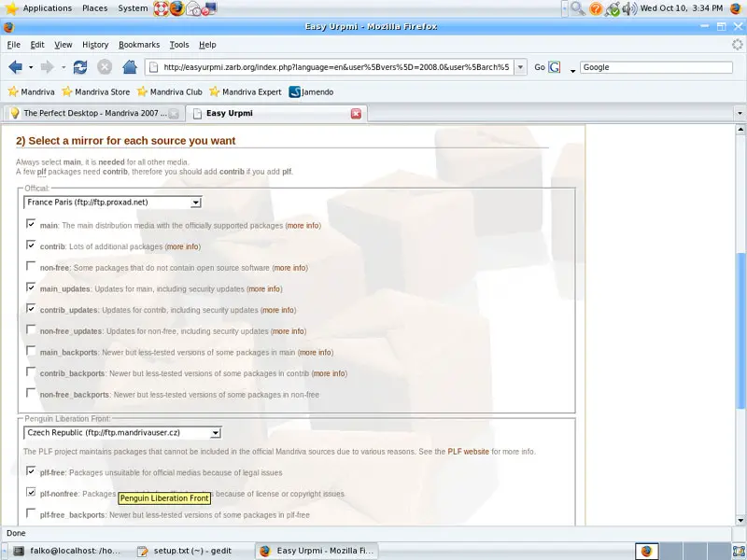Viewport: 747px width, 560px height.
Task: Open the tab list dropdown
Action: (740, 113)
